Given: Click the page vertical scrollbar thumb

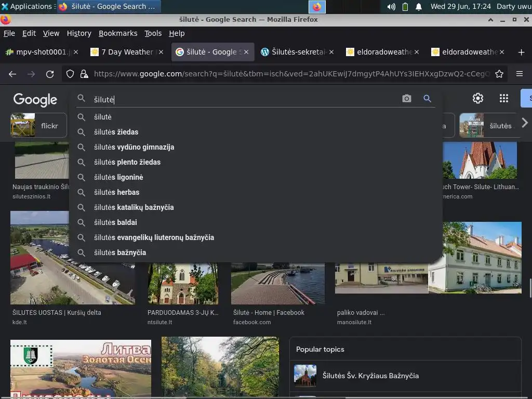Looking at the screenshot, I should [x=530, y=288].
